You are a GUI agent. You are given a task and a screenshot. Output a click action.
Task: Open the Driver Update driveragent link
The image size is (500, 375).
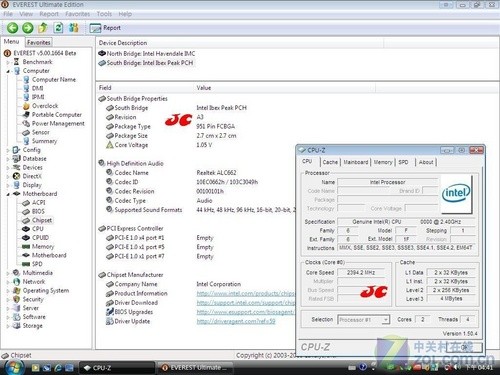(x=236, y=322)
